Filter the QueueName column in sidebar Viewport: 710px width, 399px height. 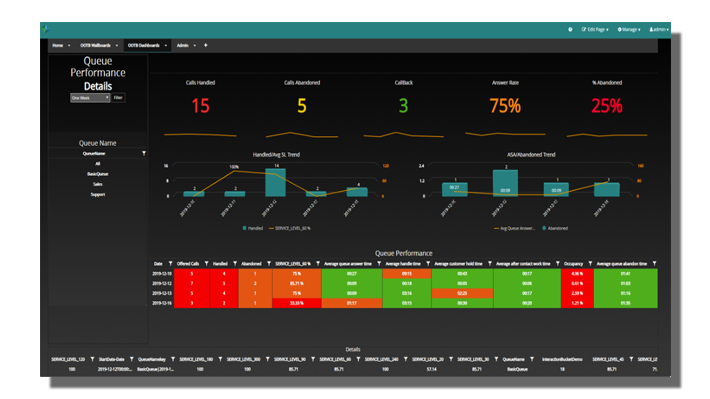144,154
